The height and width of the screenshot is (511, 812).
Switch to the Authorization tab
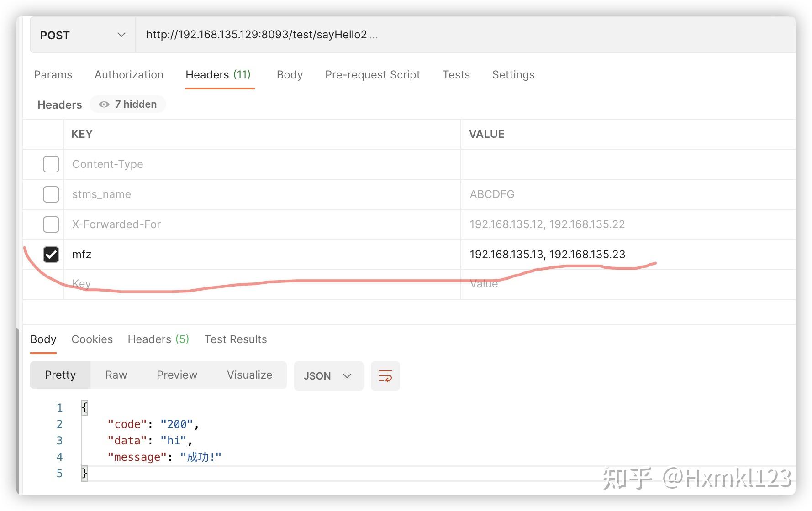[128, 74]
